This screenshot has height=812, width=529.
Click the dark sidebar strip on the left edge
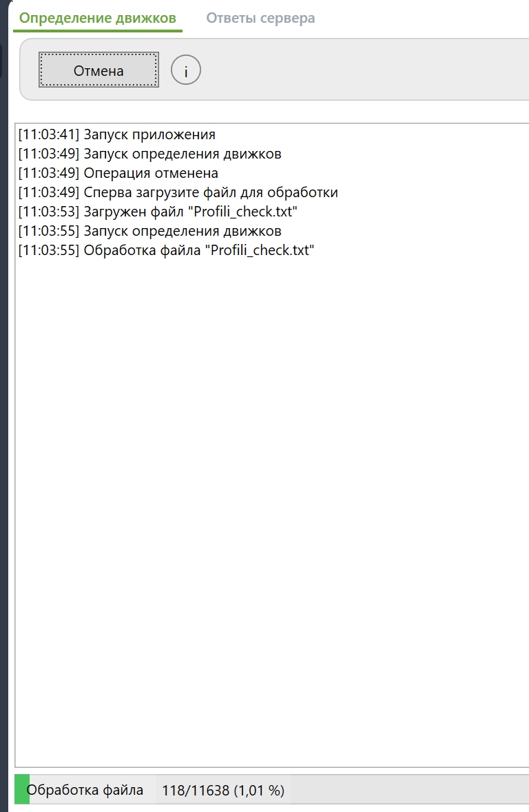(4, 414)
